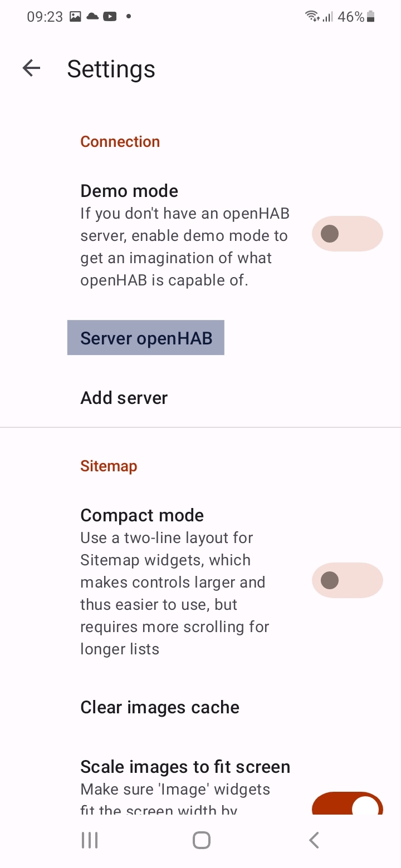Viewport: 401px width, 868px height.
Task: Open the Server openHAB entry
Action: point(145,338)
